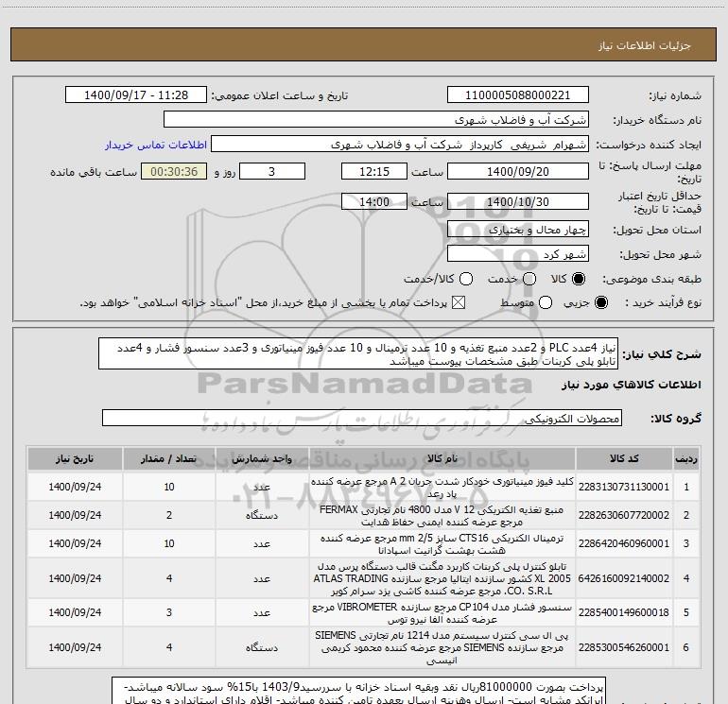Click the SIEMENS PLC 1214 item name
This screenshot has height=704, width=728.
click(442, 647)
